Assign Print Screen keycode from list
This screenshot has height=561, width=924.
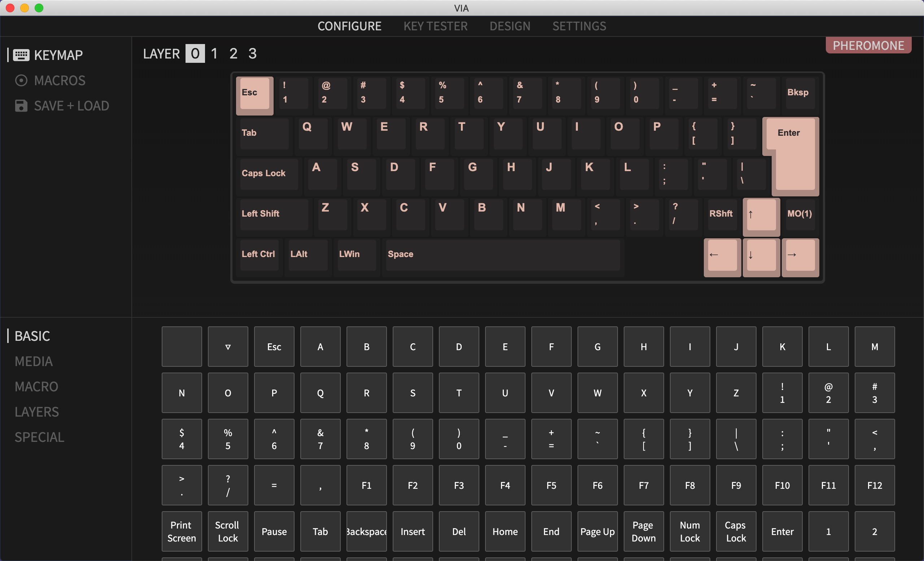182,531
